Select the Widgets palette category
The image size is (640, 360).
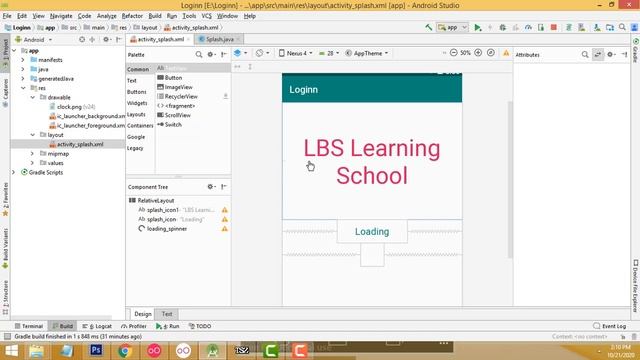[x=137, y=103]
